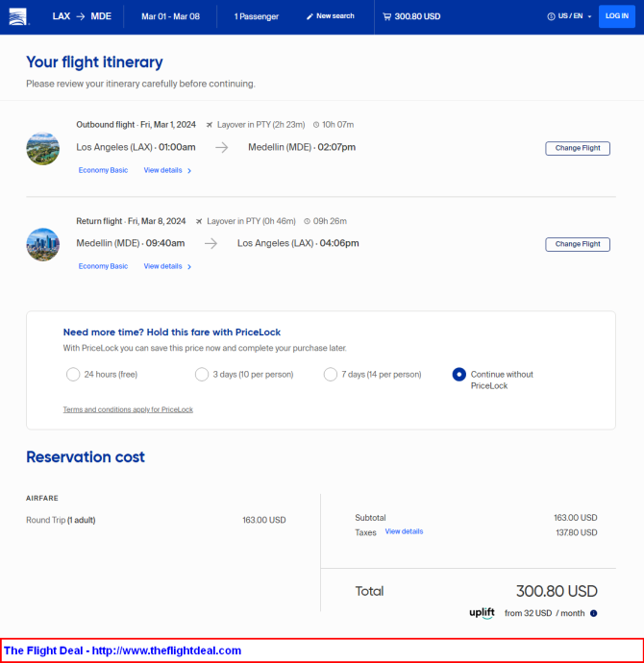Open Taxes View details link
This screenshot has width=644, height=663.
[404, 531]
